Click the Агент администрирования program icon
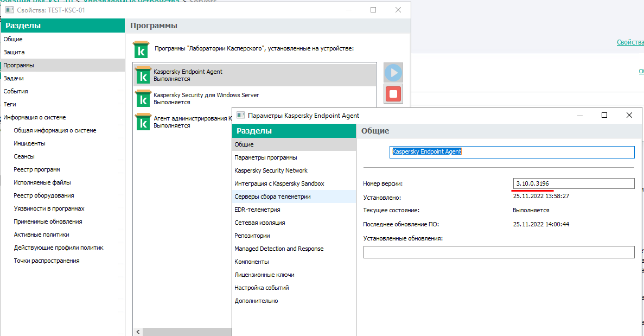 (143, 122)
